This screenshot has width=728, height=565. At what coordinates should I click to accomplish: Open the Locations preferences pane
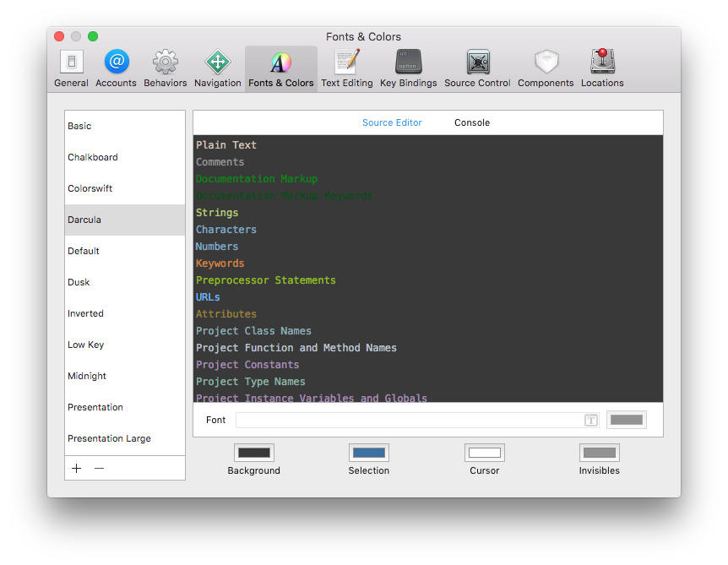click(x=602, y=68)
